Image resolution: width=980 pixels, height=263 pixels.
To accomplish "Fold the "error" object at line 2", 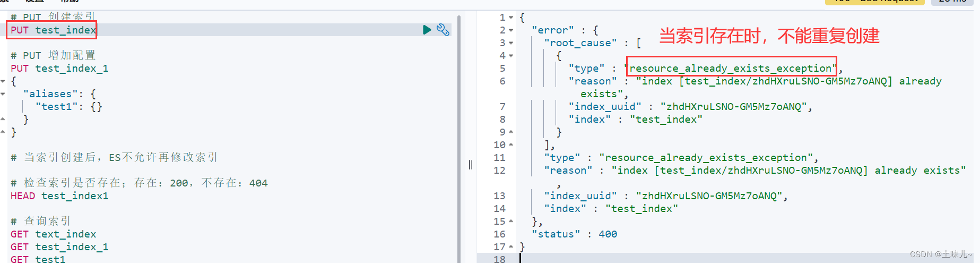I will click(x=511, y=30).
